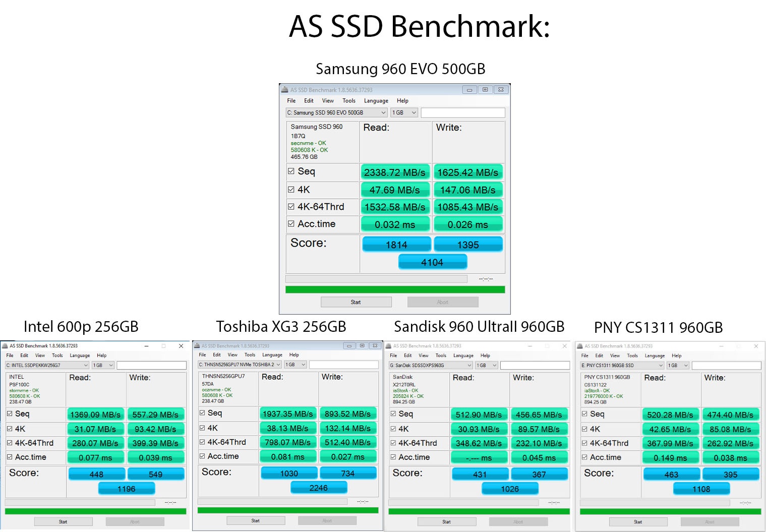This screenshot has height=532, width=766.
Task: Click the 0.149 ms access time in the PNY window
Action: [x=670, y=458]
